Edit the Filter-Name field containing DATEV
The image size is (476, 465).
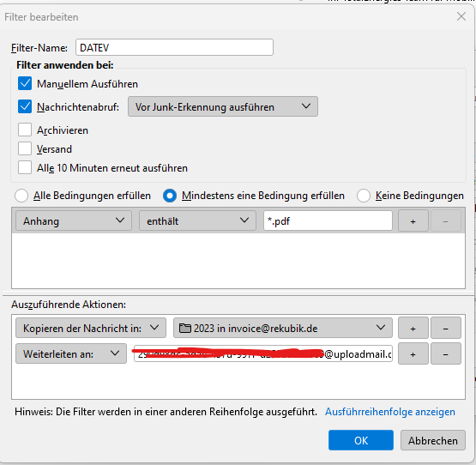coord(174,47)
